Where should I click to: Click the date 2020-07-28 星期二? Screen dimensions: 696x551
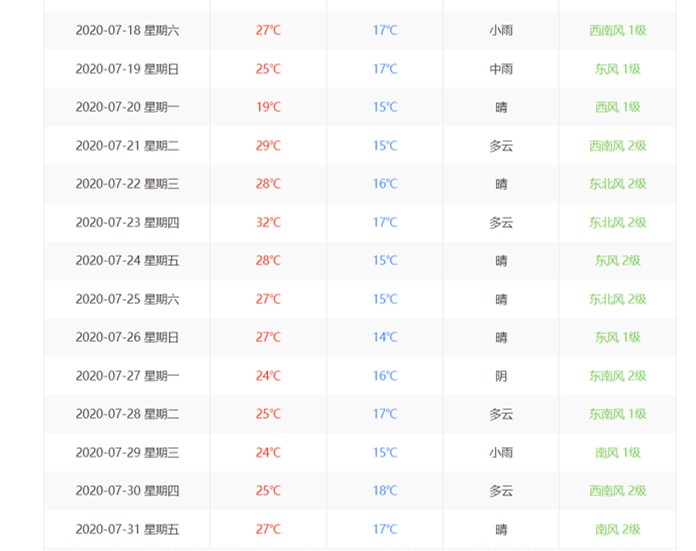127,414
